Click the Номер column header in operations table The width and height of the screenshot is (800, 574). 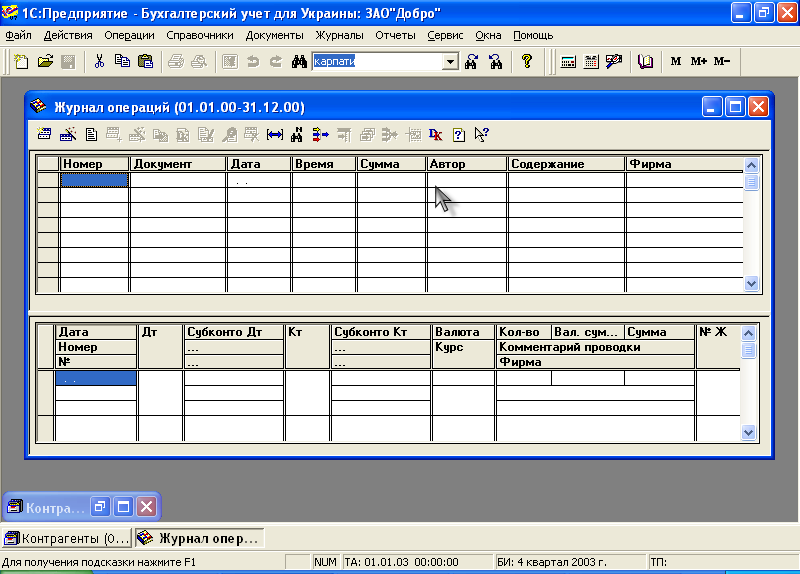94,164
